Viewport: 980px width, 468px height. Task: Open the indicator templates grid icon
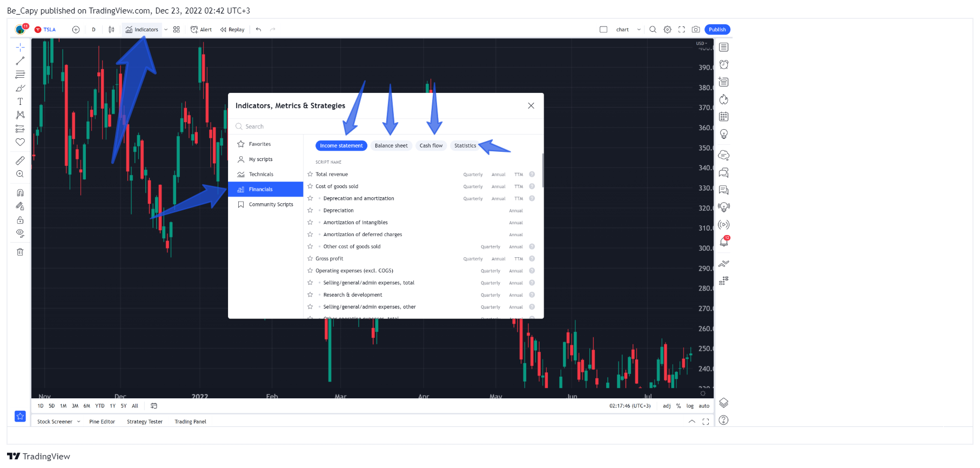pos(177,30)
